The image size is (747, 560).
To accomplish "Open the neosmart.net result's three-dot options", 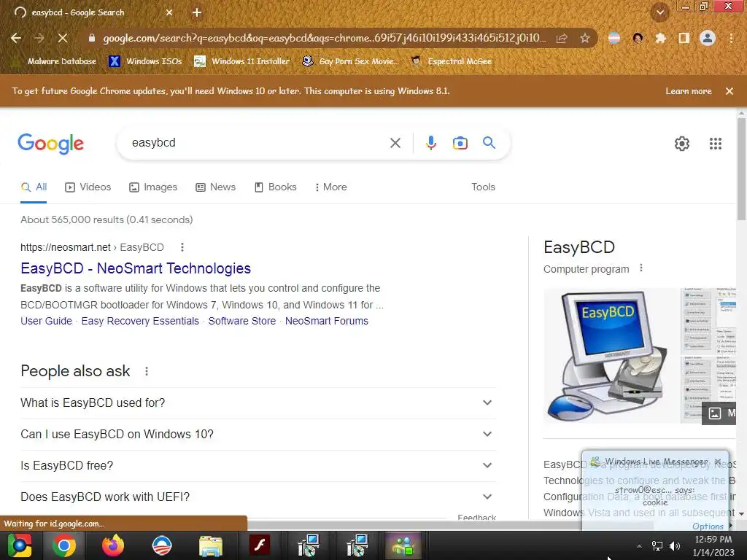I will coord(182,247).
